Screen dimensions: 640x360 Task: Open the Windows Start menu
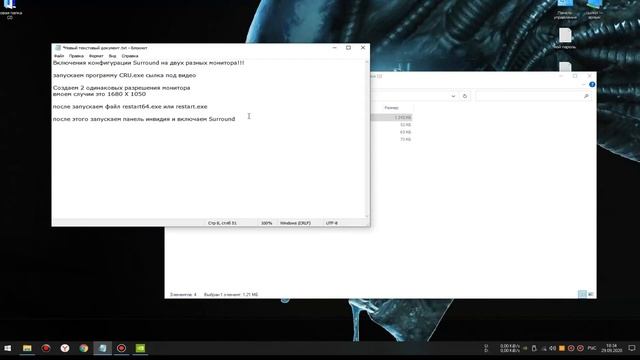(7, 348)
